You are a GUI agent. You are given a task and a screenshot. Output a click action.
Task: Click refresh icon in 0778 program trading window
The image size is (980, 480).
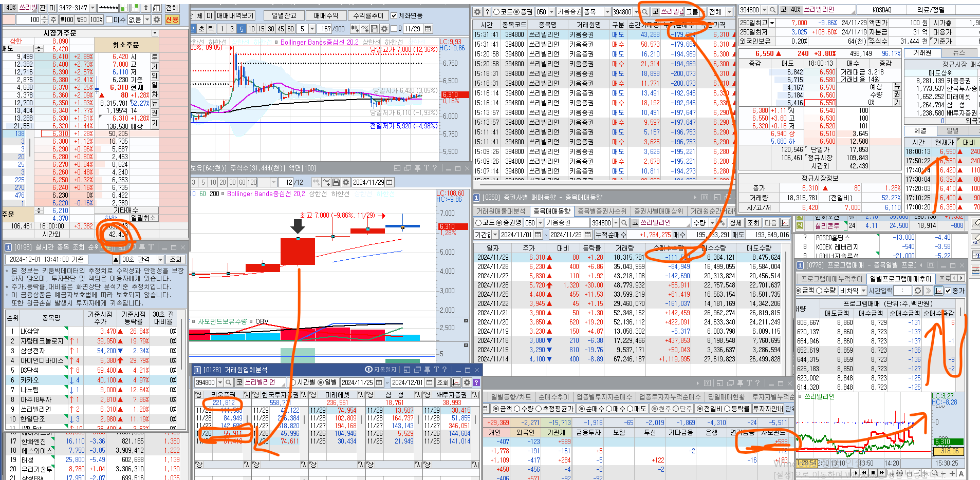[917, 291]
